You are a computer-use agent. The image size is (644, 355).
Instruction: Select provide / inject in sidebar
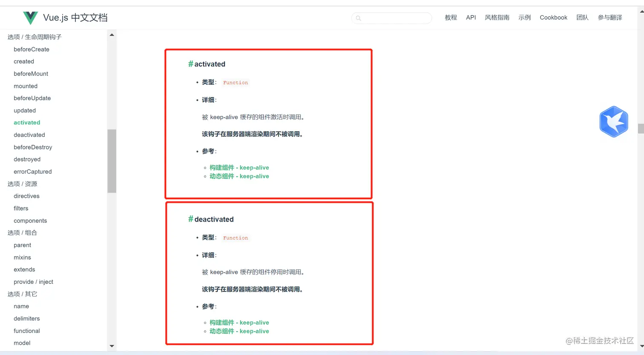33,282
